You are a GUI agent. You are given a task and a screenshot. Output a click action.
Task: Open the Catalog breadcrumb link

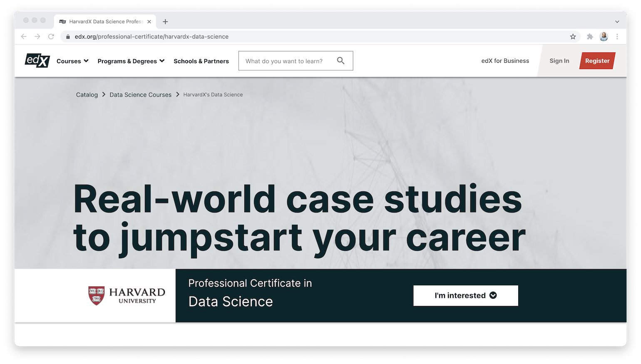(x=87, y=94)
